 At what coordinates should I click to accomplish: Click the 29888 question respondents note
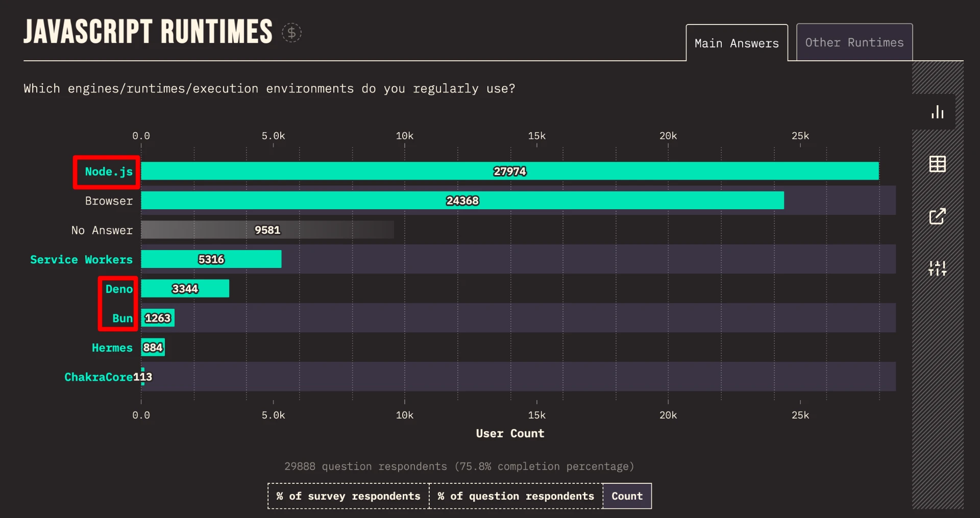point(459,466)
